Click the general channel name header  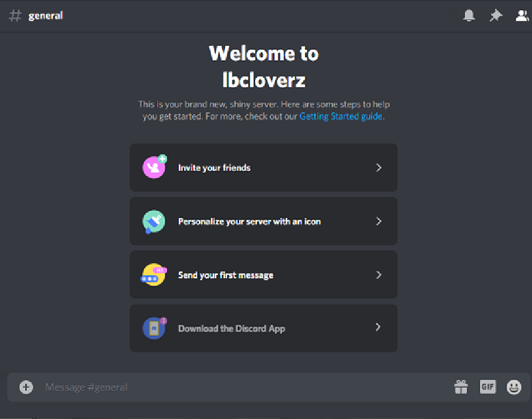coord(45,16)
